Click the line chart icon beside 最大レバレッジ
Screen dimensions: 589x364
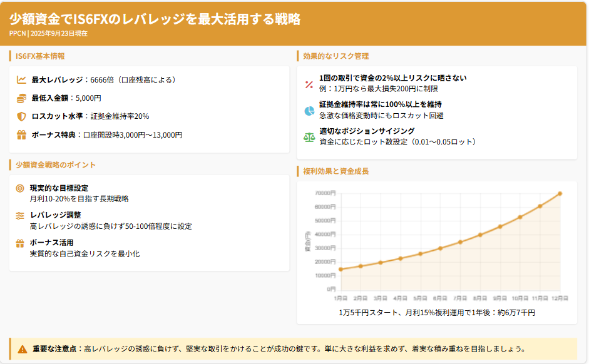click(21, 80)
